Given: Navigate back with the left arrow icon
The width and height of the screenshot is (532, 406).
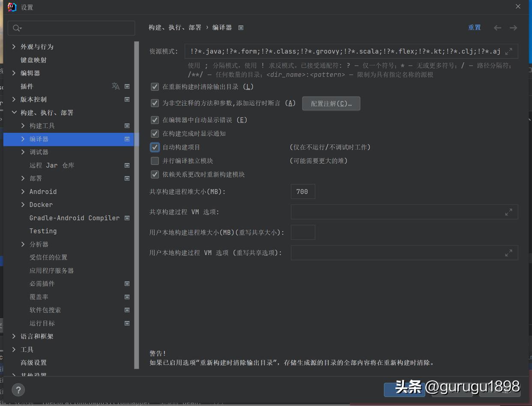Looking at the screenshot, I should pyautogui.click(x=497, y=27).
